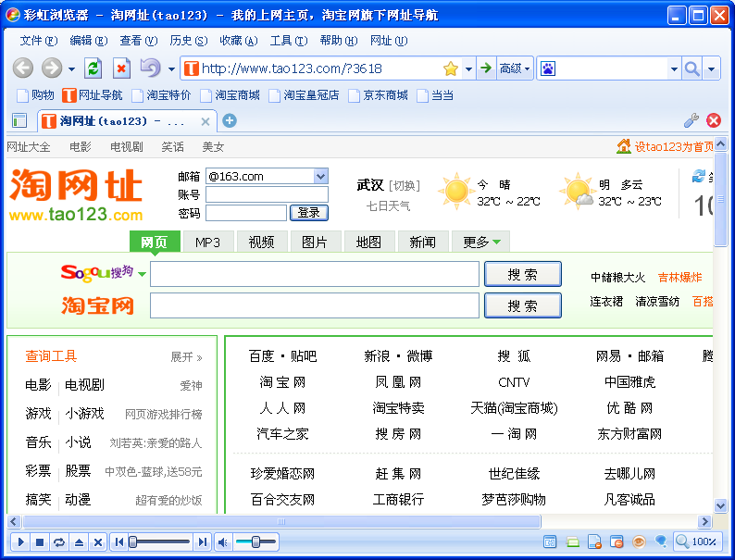Click the volume slider handle
Image resolution: width=735 pixels, height=560 pixels.
pyautogui.click(x=255, y=541)
